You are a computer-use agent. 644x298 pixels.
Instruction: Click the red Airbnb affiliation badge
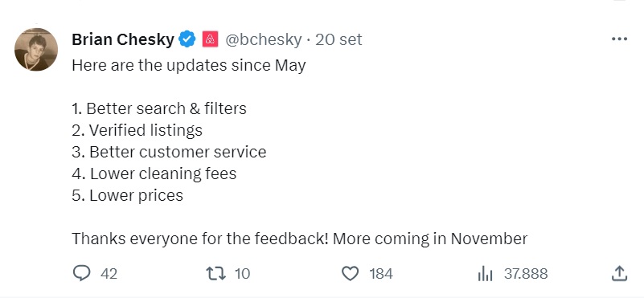pos(210,39)
